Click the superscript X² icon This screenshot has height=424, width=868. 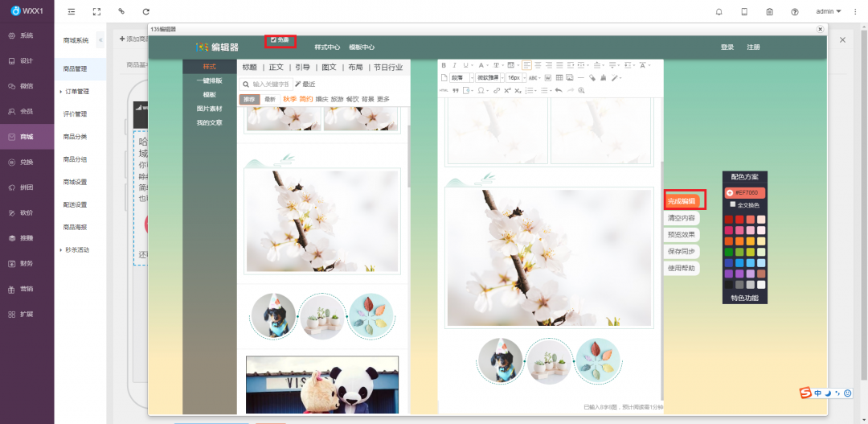click(506, 90)
